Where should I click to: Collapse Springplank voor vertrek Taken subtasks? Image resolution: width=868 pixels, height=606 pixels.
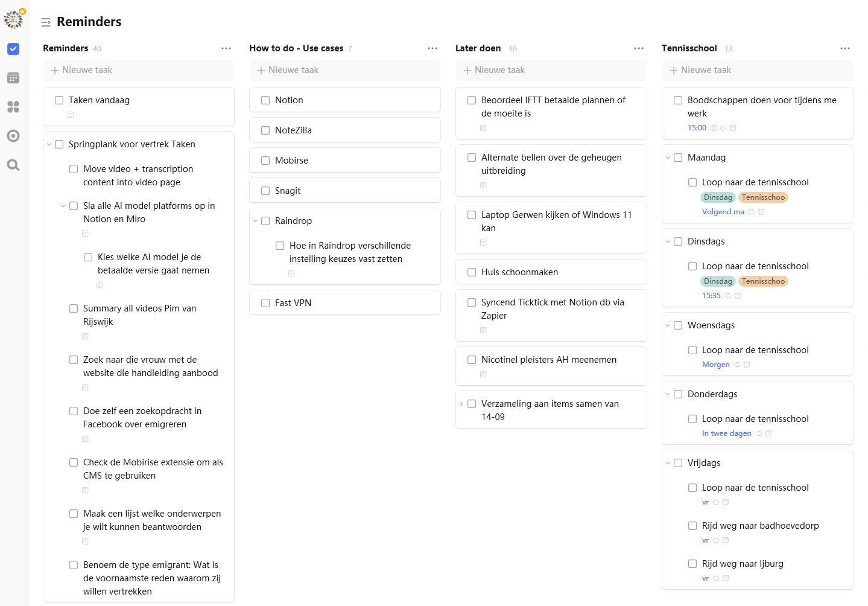coord(49,144)
